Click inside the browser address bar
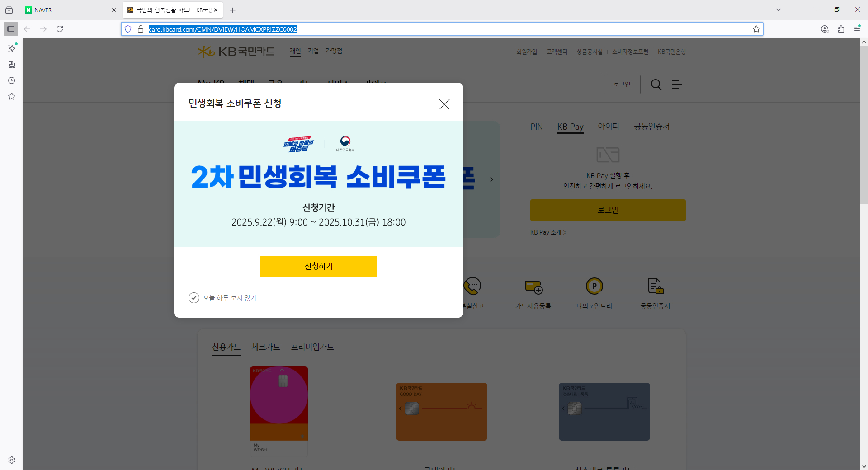The image size is (868, 470). (407, 29)
